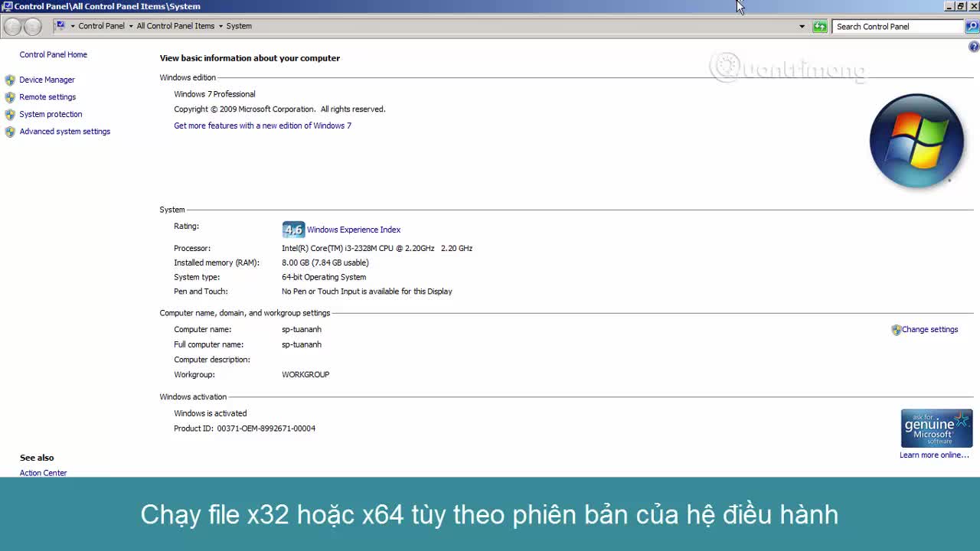
Task: Click the Device Manager shield icon
Action: (10, 80)
